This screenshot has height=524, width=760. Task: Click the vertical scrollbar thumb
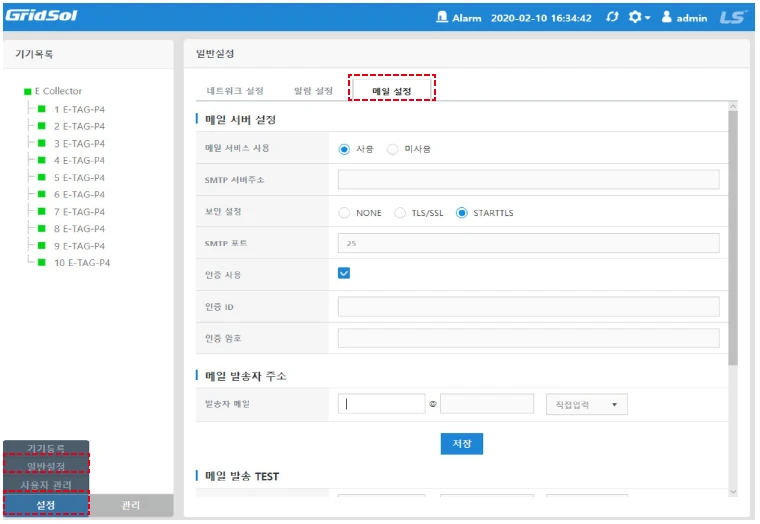733,238
